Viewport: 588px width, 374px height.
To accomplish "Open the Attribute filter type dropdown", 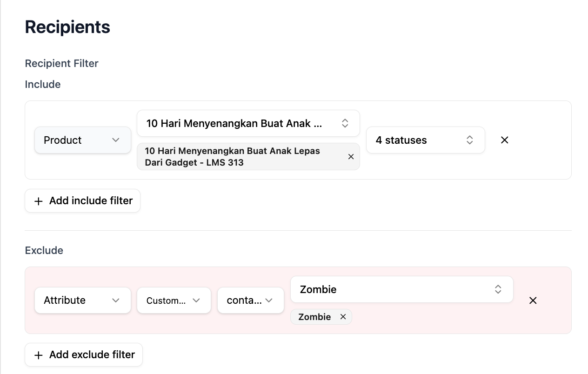I will [83, 301].
